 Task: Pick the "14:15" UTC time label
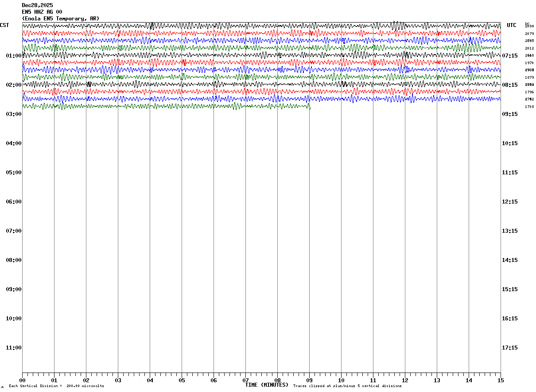click(510, 260)
